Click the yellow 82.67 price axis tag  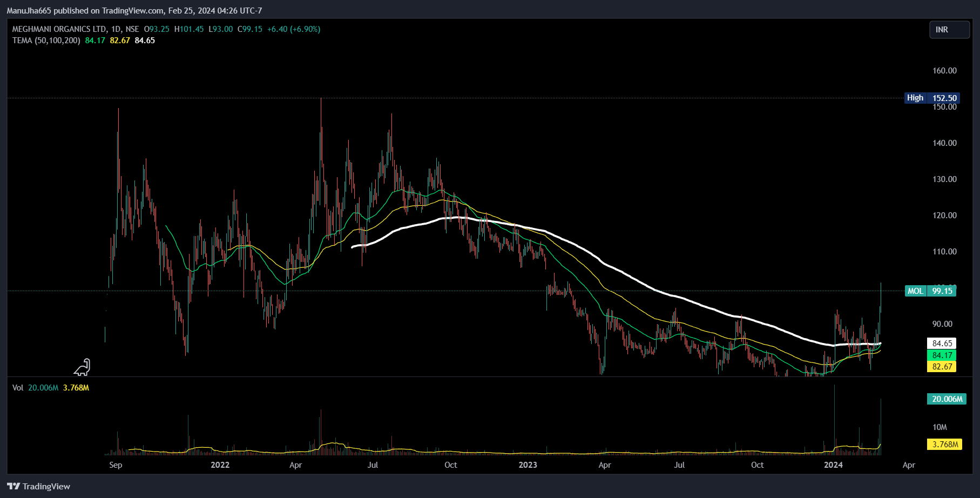[942, 367]
